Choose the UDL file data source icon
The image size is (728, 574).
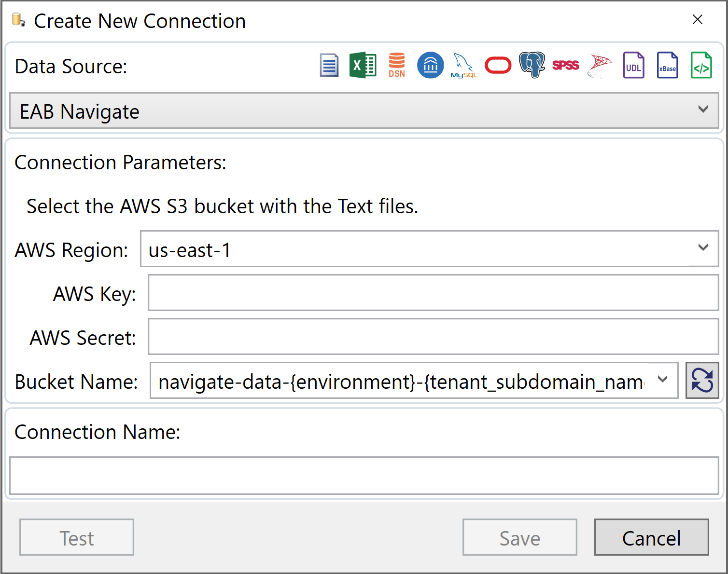coord(633,65)
